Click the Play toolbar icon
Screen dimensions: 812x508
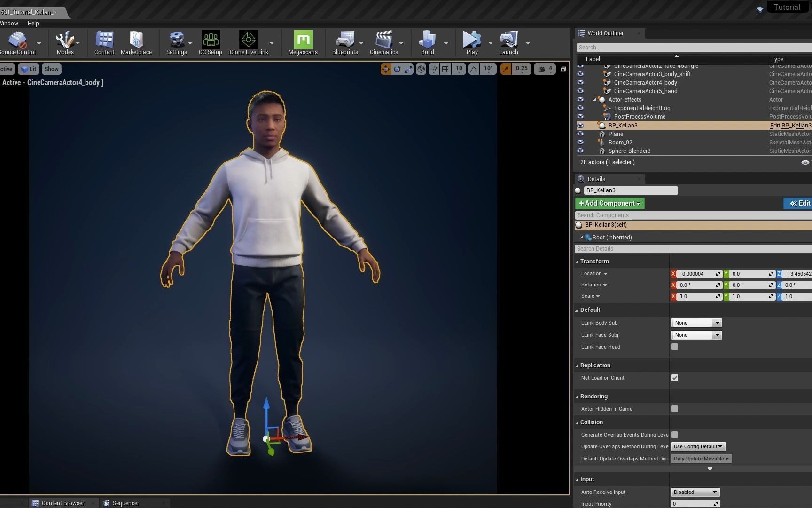click(x=472, y=43)
